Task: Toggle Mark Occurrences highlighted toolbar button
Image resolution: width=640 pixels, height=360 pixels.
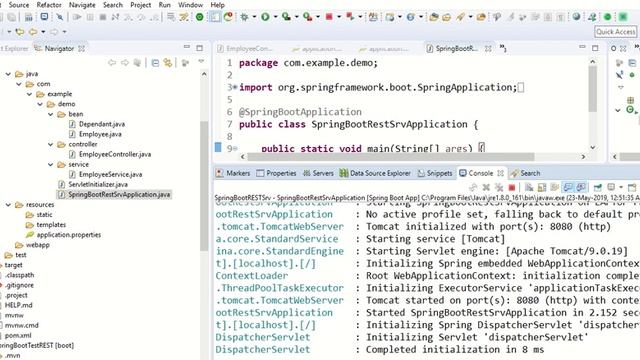Action: click(215, 17)
